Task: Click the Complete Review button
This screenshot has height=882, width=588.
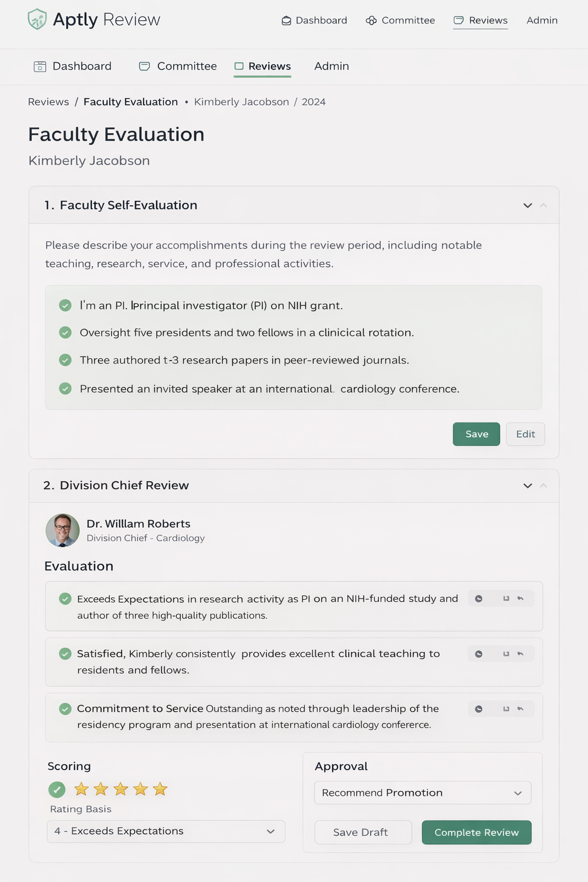Action: tap(477, 833)
